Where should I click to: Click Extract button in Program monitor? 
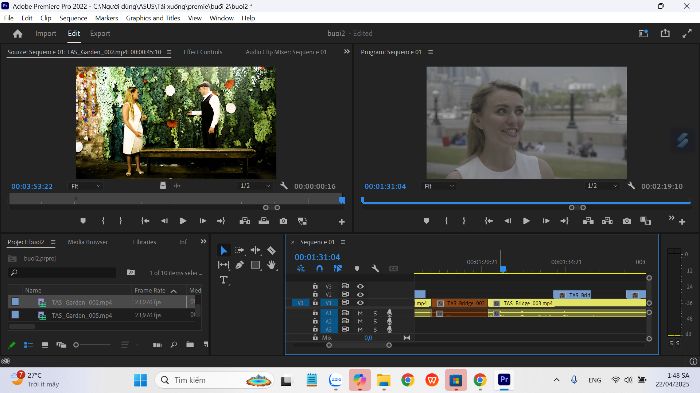click(607, 221)
